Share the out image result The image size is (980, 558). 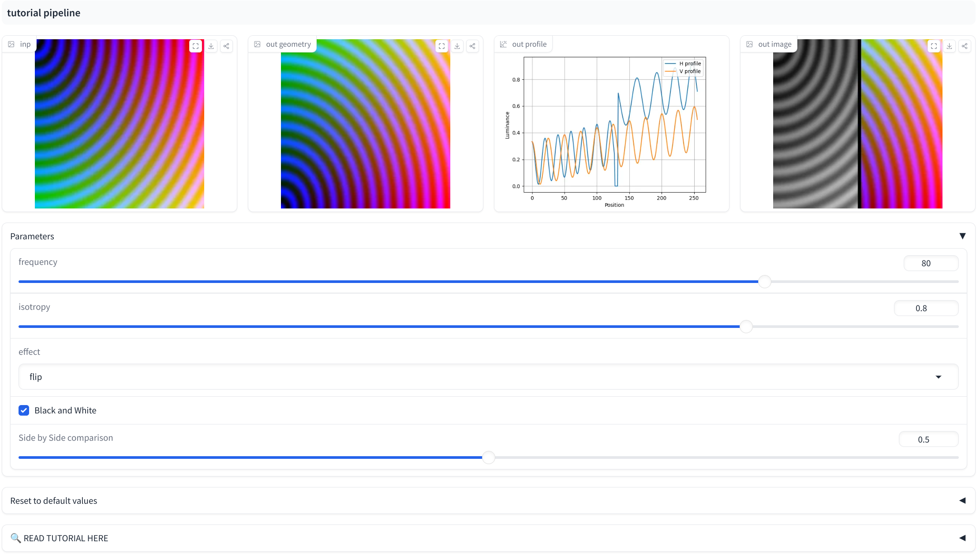(x=965, y=46)
